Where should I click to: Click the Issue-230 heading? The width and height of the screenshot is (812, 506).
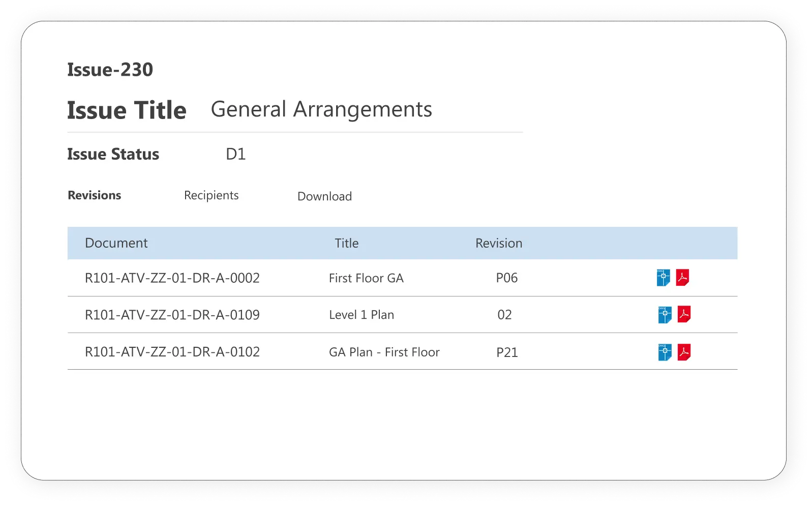110,70
